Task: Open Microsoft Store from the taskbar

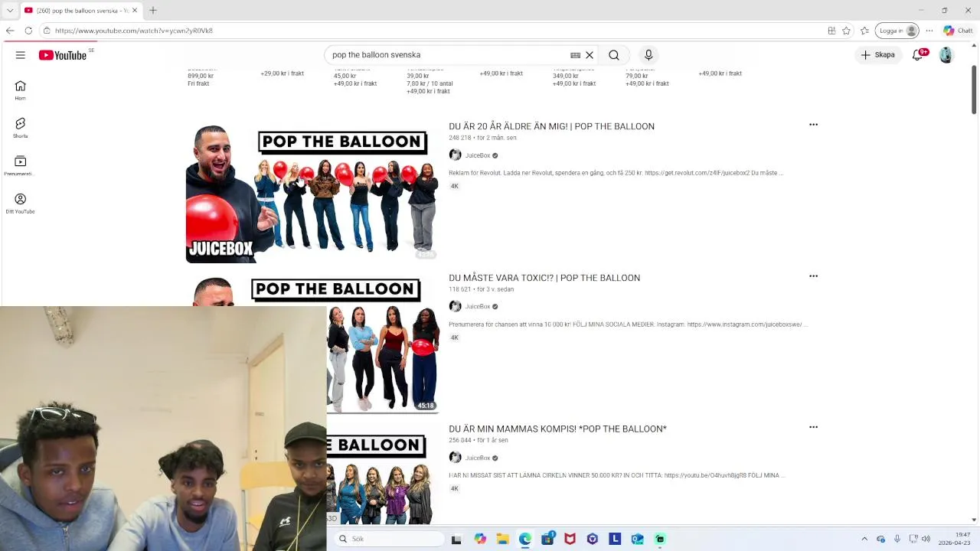Action: click(x=547, y=539)
